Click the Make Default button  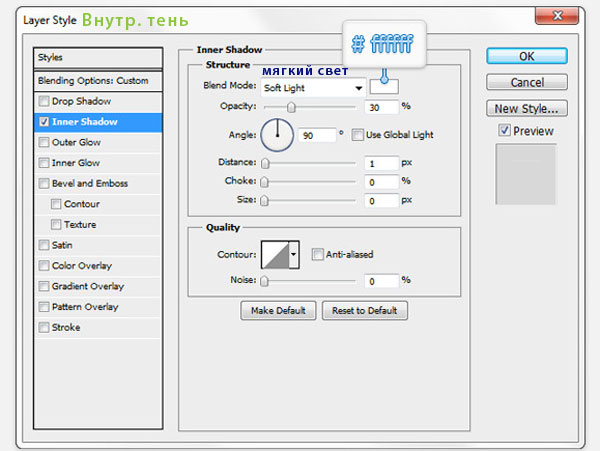(279, 311)
